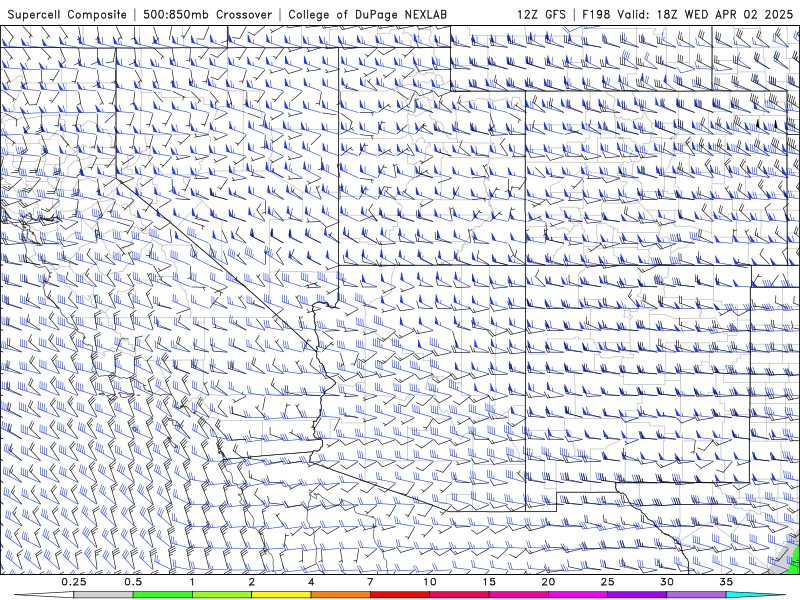Click the F198 Valid 18Z WED APR 02 2025 text

coord(687,14)
